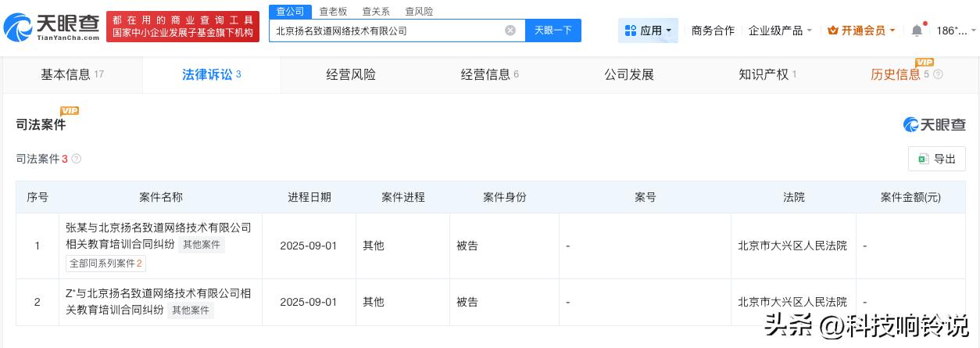Click the 案件身份 column header
This screenshot has width=980, height=348.
click(x=505, y=197)
